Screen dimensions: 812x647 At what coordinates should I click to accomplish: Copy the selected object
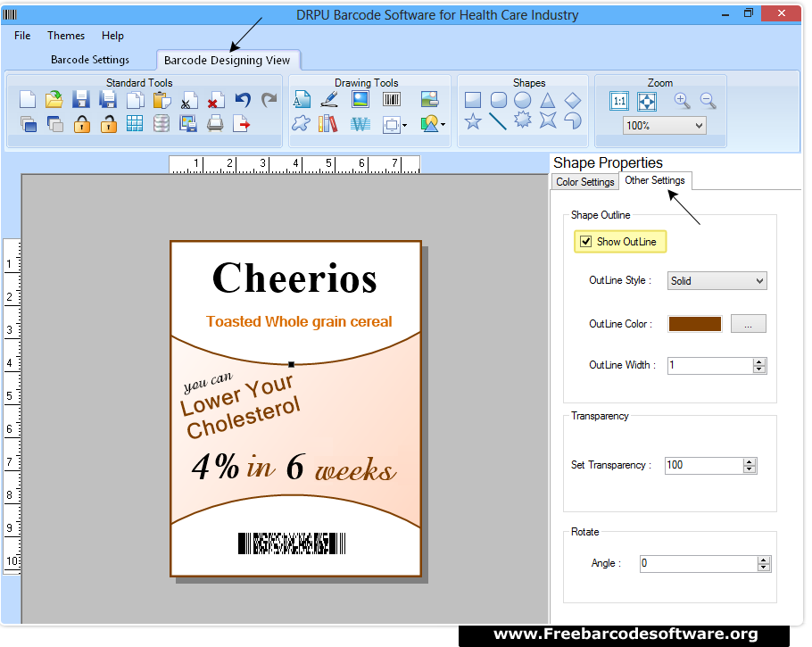click(135, 99)
